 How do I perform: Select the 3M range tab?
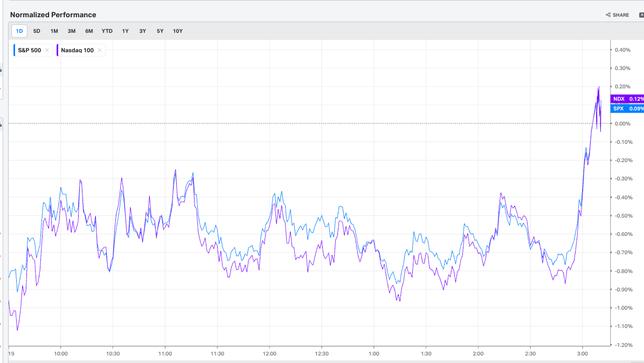pyautogui.click(x=72, y=31)
